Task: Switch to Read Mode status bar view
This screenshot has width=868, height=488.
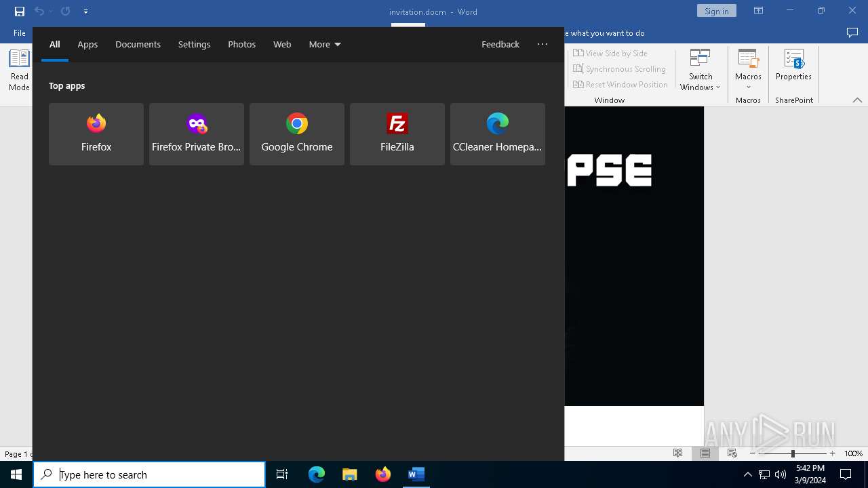Action: 677,453
